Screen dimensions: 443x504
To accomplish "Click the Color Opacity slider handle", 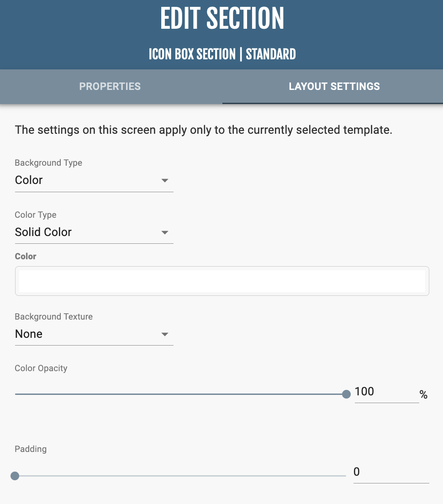I will (x=346, y=394).
